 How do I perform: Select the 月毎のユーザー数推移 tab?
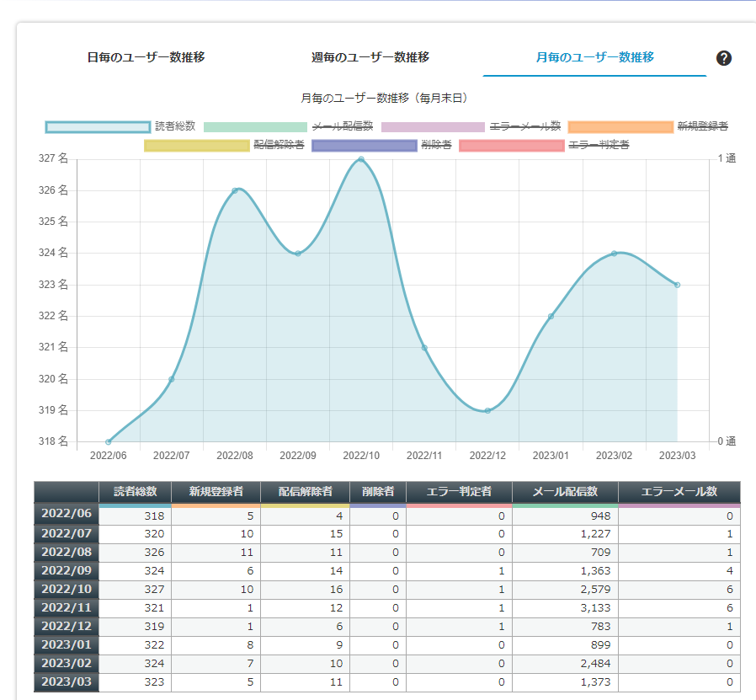595,57
